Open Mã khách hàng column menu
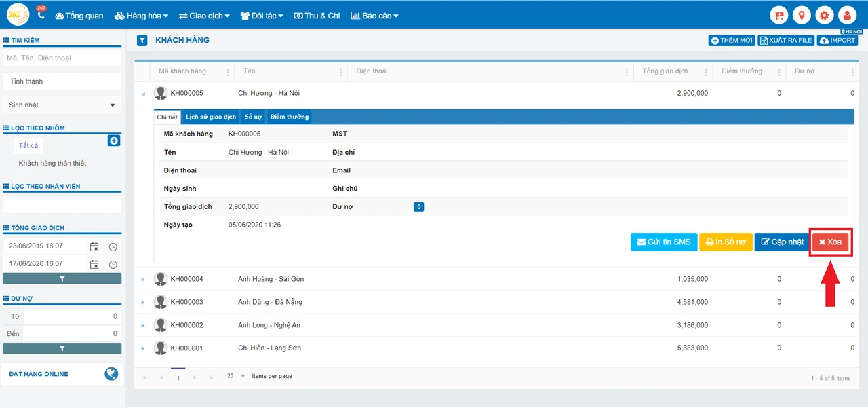The height and width of the screenshot is (408, 868). (227, 71)
